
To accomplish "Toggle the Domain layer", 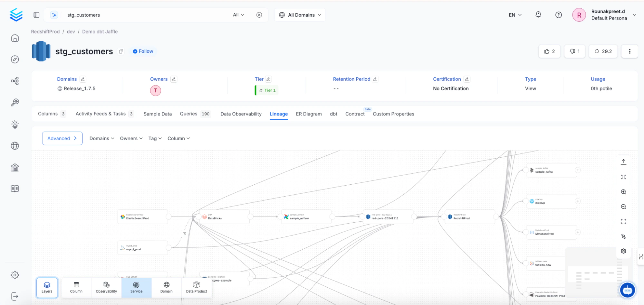I will [167, 288].
